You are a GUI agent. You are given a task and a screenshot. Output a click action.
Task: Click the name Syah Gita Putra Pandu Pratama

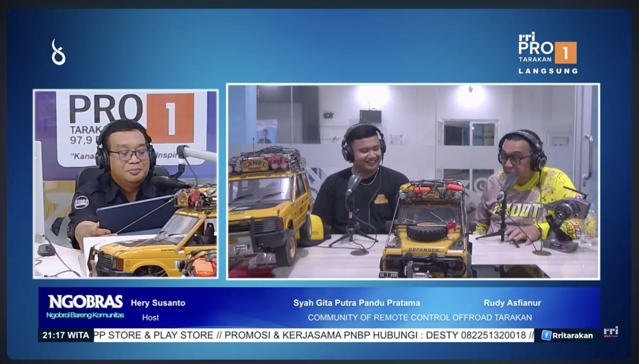[x=356, y=303]
